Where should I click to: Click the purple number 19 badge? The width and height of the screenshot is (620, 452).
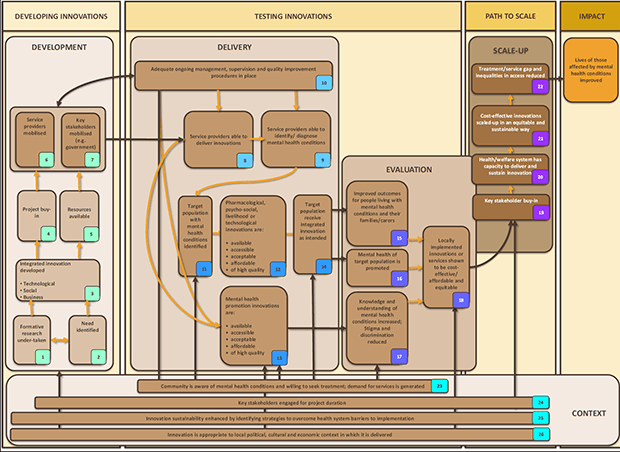pyautogui.click(x=540, y=212)
